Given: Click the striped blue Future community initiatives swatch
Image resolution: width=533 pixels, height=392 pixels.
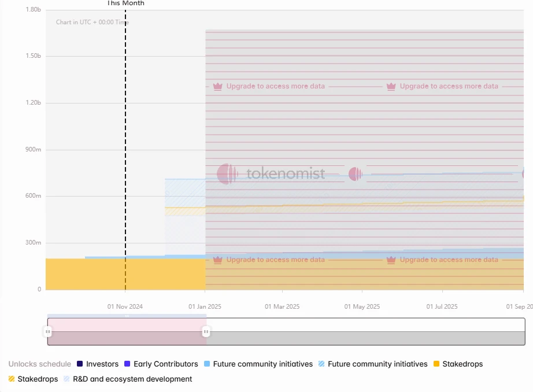Looking at the screenshot, I should (x=321, y=364).
